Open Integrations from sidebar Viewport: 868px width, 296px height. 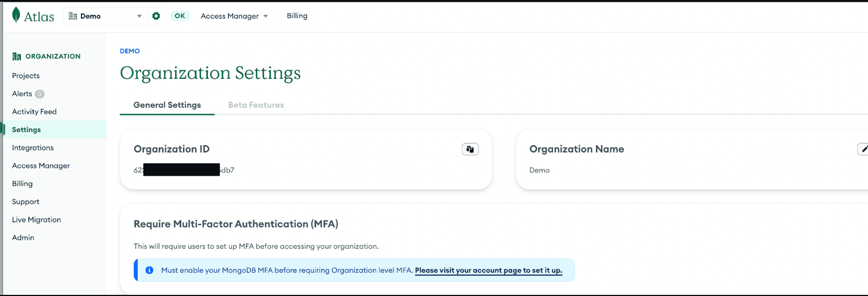(x=33, y=148)
